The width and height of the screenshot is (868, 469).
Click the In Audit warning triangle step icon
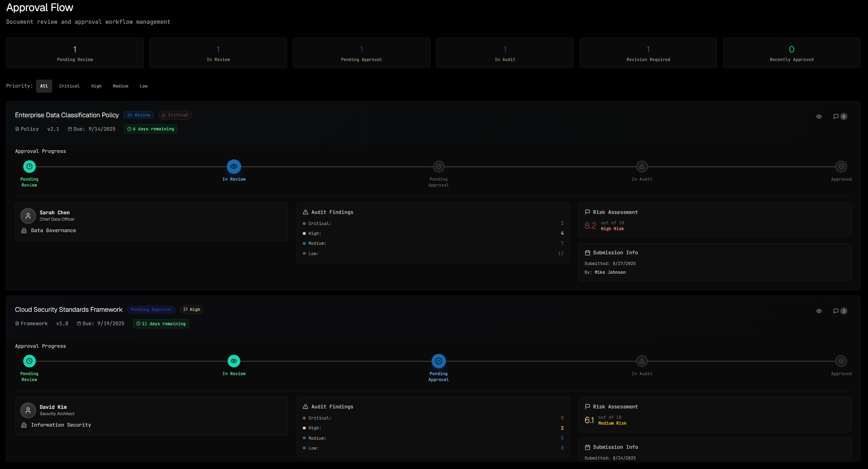click(x=642, y=166)
